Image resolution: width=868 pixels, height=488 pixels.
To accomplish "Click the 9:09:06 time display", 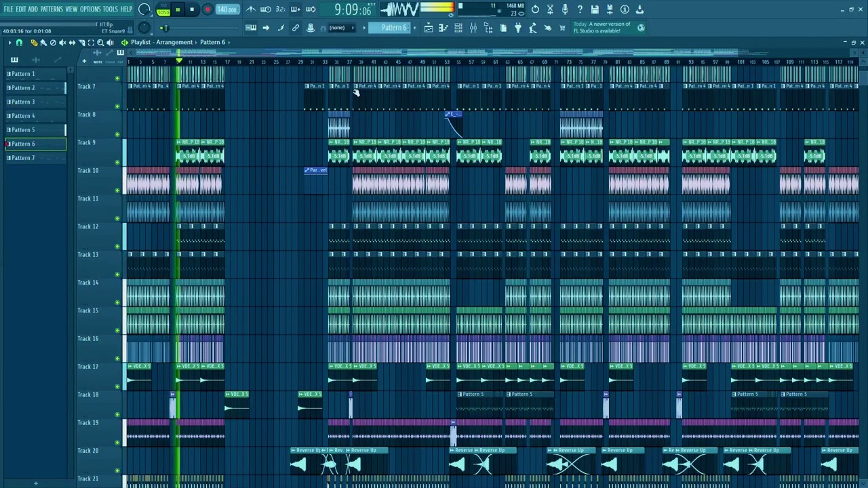I will coord(353,10).
